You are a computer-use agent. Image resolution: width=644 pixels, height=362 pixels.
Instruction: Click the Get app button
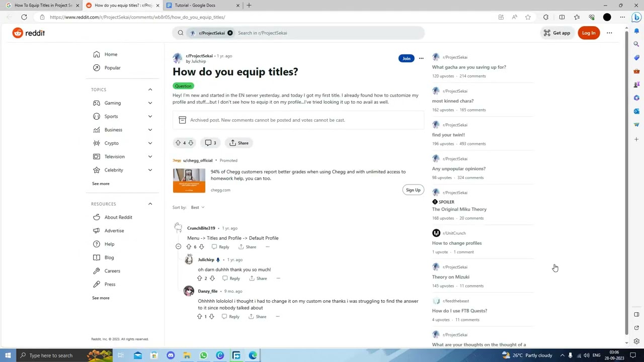pyautogui.click(x=557, y=33)
